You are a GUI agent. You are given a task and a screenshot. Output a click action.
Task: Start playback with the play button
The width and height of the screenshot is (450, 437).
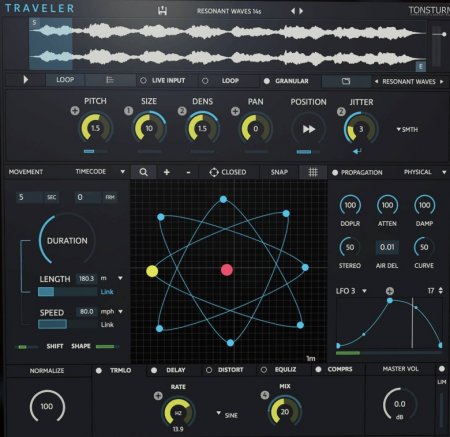click(x=26, y=80)
